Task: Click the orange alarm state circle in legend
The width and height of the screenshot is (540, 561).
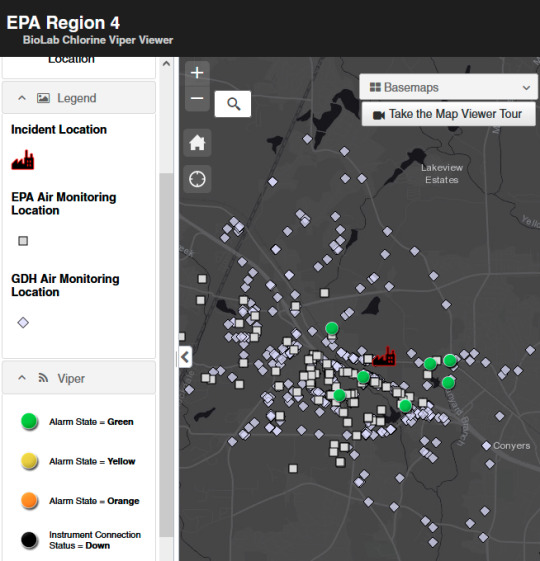Action: [29, 500]
